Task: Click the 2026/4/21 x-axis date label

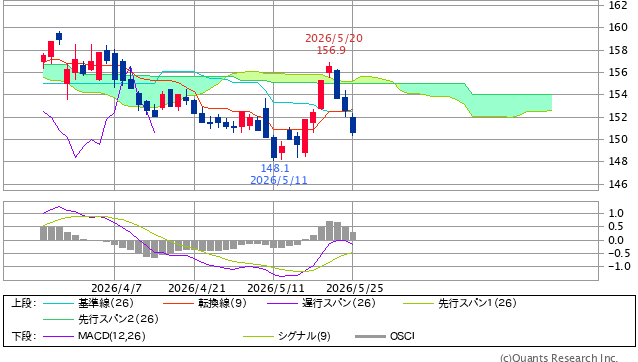Action: click(197, 288)
